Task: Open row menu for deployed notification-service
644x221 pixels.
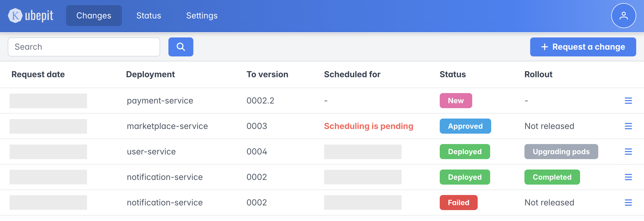Action: pos(628,177)
